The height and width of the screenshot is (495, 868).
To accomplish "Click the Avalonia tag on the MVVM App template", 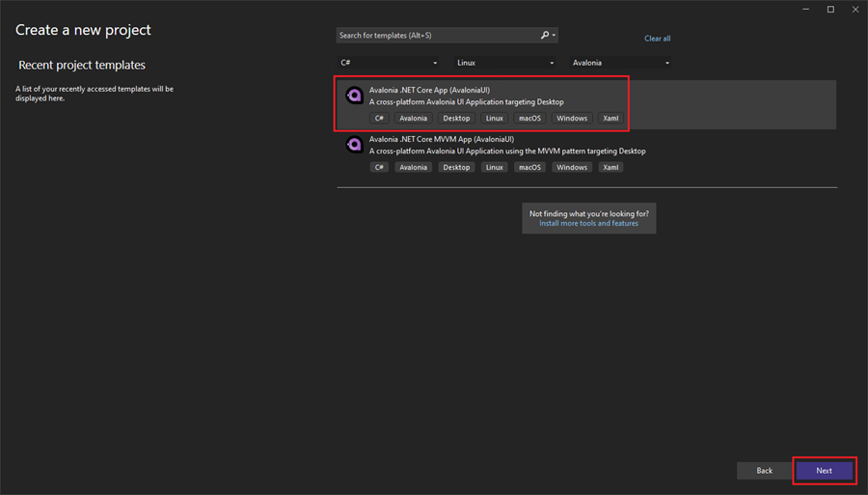I will [x=413, y=167].
